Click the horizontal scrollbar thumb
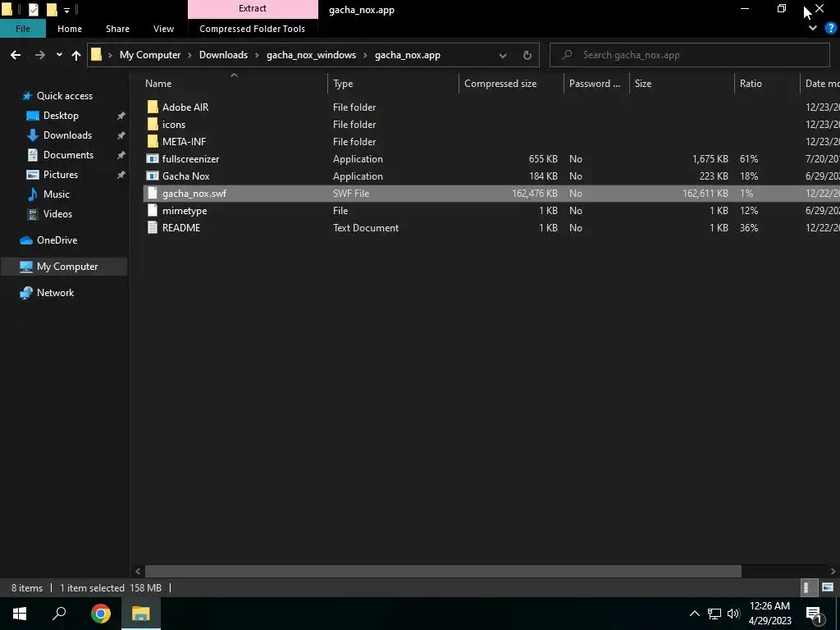This screenshot has height=630, width=840. (443, 572)
